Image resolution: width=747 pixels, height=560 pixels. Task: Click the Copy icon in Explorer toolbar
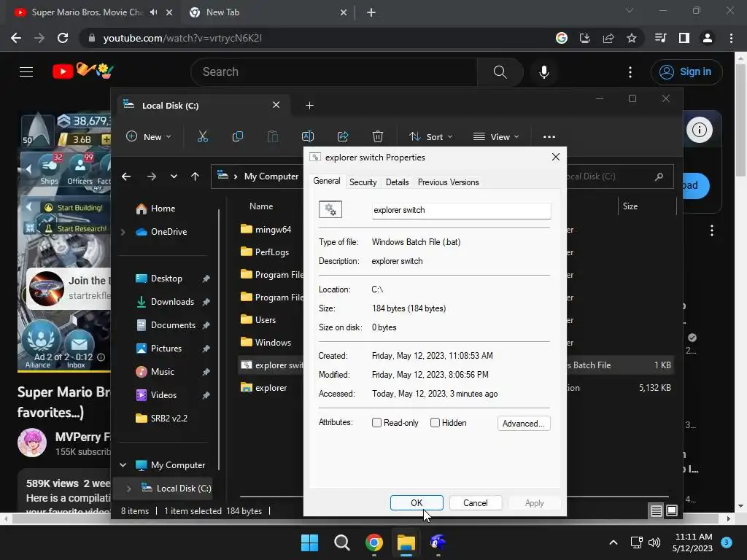237,136
